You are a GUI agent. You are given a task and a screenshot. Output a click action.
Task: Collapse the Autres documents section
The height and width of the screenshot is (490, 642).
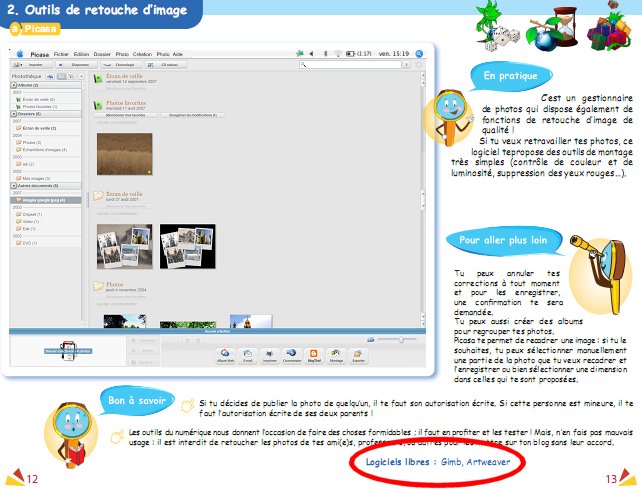13,187
